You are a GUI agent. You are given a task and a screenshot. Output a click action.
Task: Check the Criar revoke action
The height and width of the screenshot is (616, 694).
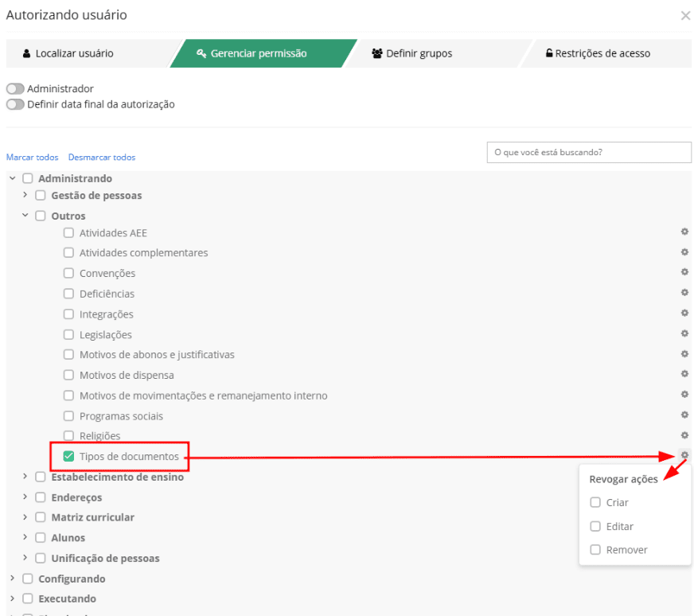pos(595,502)
